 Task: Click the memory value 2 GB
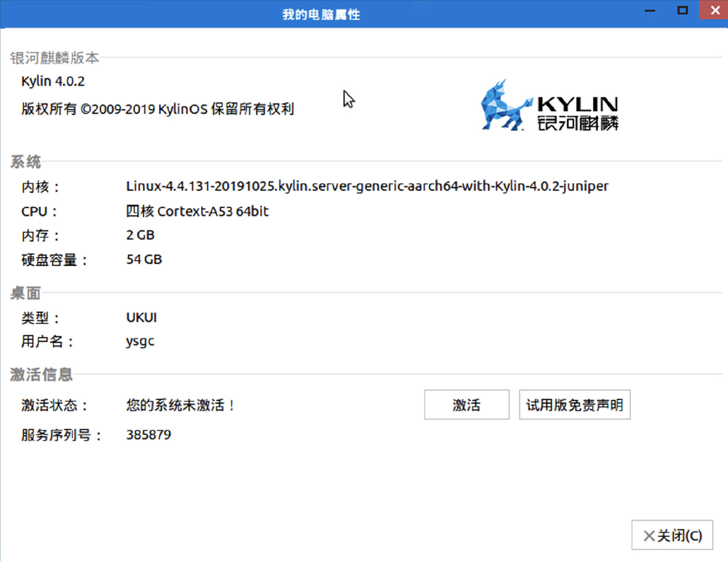[140, 235]
